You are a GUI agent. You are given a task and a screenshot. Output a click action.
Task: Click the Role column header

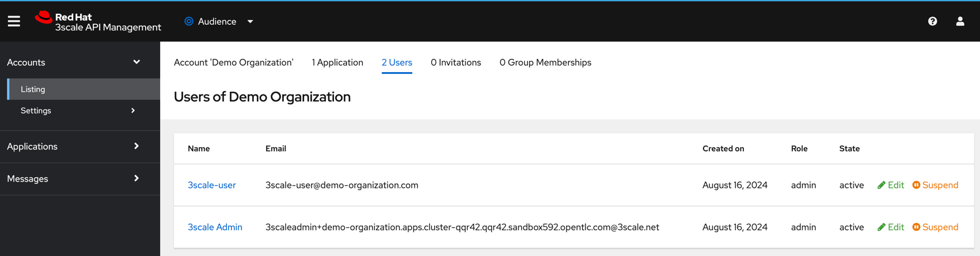click(x=799, y=149)
